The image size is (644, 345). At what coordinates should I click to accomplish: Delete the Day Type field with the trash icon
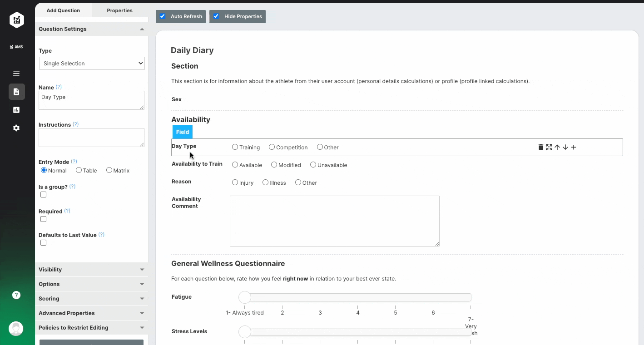click(540, 147)
